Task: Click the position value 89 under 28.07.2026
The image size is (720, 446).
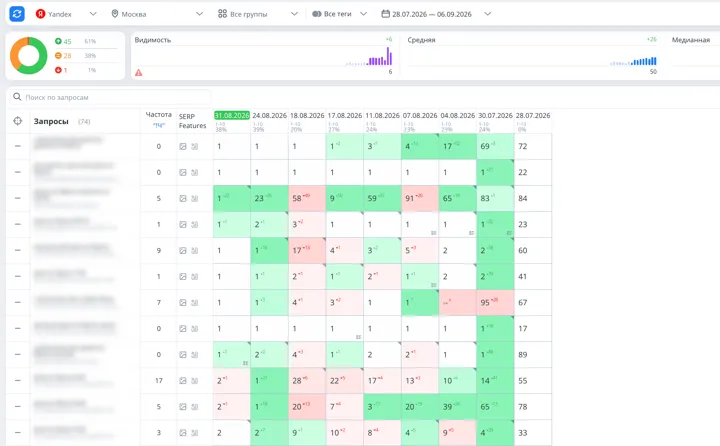Action: 523,355
